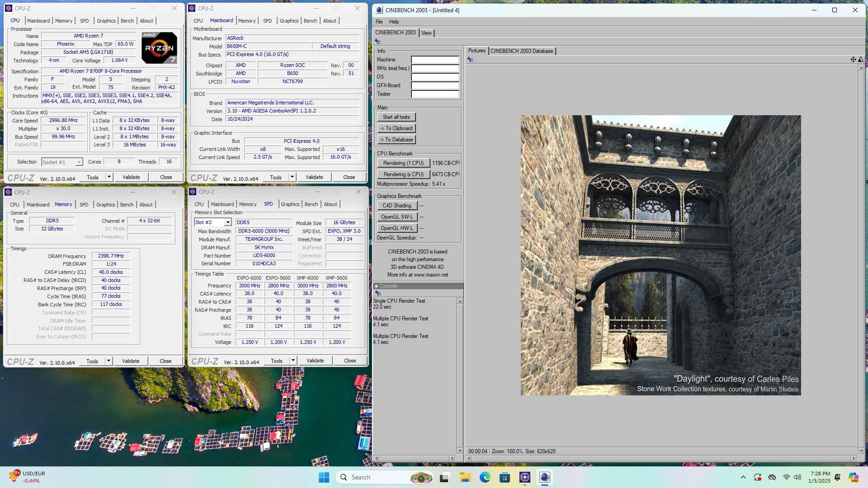This screenshot has width=868, height=488.
Task: Click the CINEBENCH title bar application icon
Action: pos(379,10)
